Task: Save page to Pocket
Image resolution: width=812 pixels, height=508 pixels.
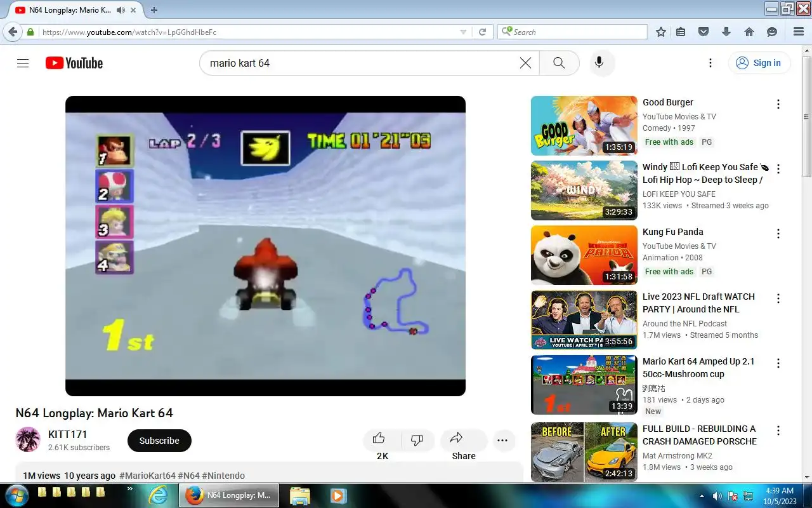Action: 703,32
